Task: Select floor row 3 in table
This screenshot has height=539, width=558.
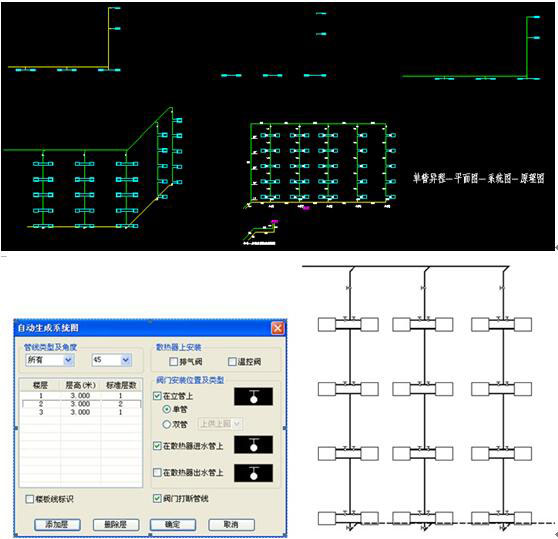Action: point(81,412)
